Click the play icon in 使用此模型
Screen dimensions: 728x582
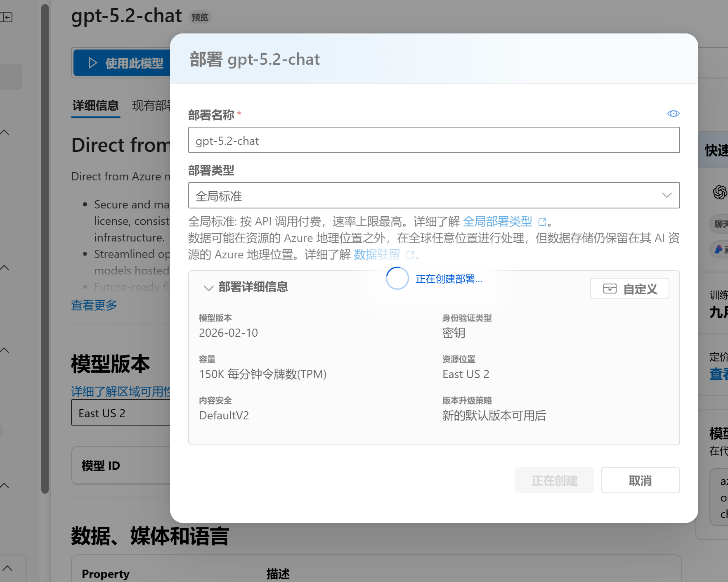[x=93, y=63]
